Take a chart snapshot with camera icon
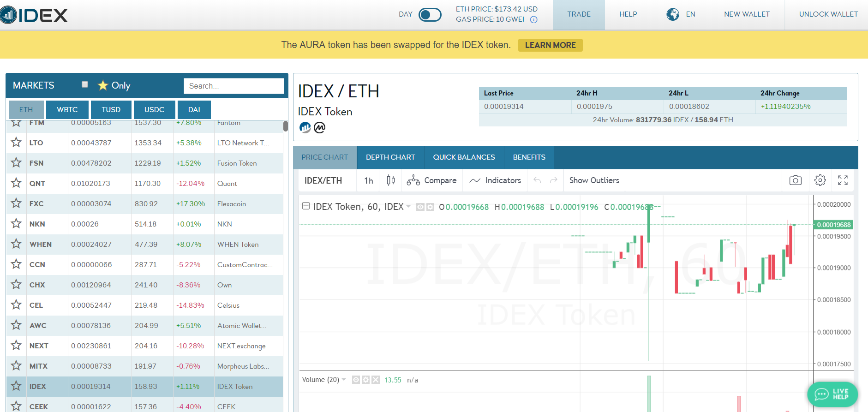 796,180
